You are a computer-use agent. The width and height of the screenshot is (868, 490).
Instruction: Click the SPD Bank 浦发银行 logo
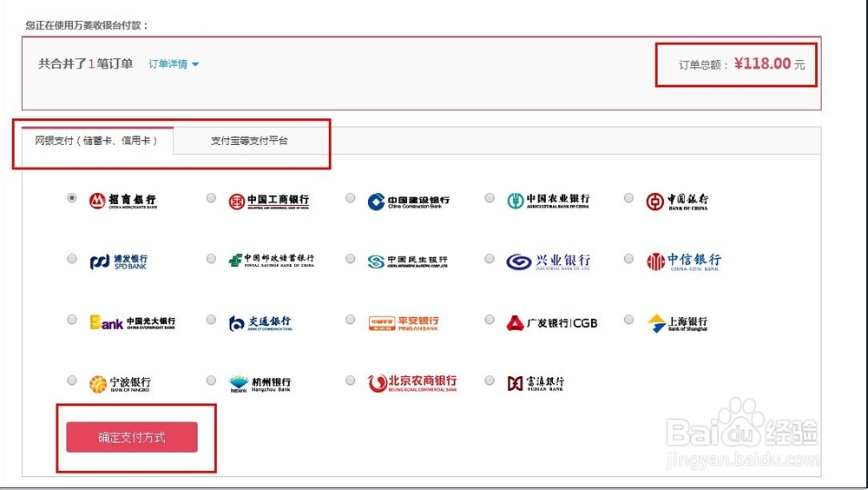(x=118, y=262)
